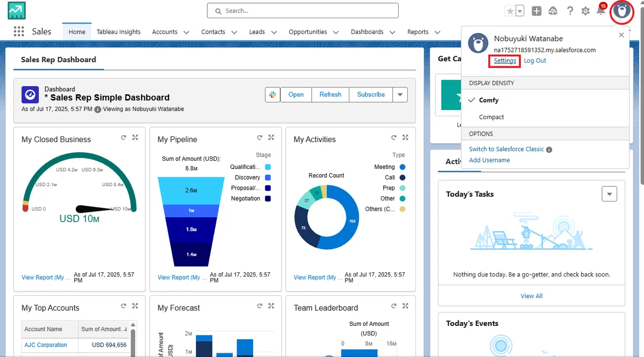The image size is (644, 357).
Task: Refresh the My Closed Business chart
Action: (123, 138)
